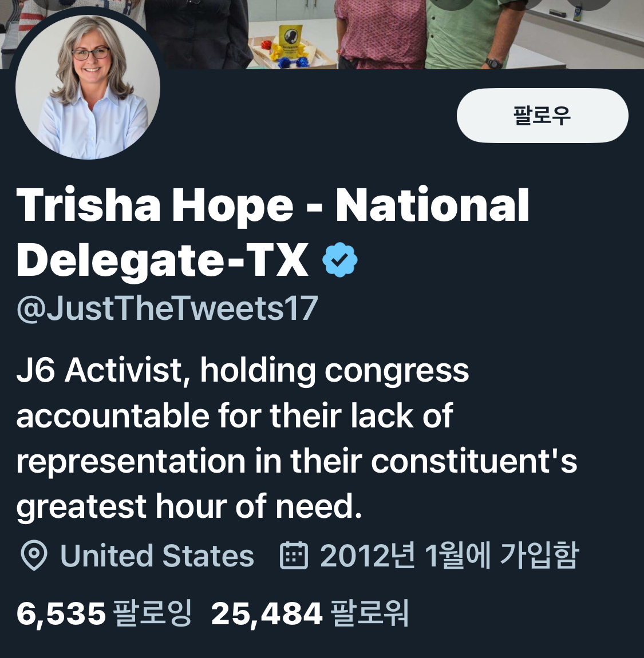644x658 pixels.
Task: Click the 'Delegate-TX' name text
Action: tap(163, 260)
